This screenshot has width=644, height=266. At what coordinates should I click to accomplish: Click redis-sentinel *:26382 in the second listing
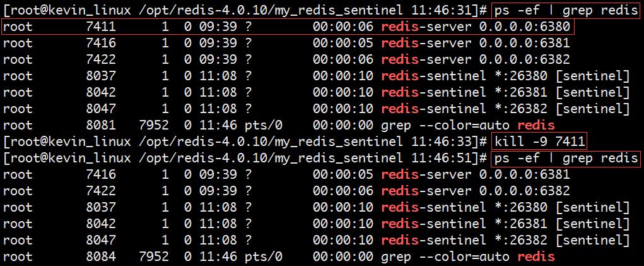click(x=464, y=241)
